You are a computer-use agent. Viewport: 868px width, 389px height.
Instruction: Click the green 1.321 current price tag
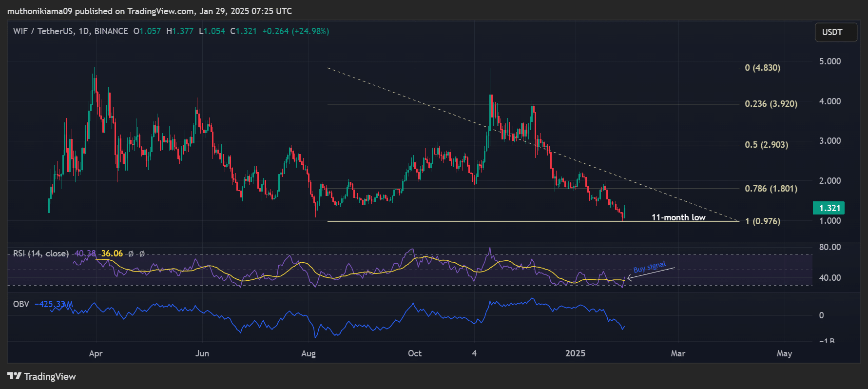tap(829, 208)
